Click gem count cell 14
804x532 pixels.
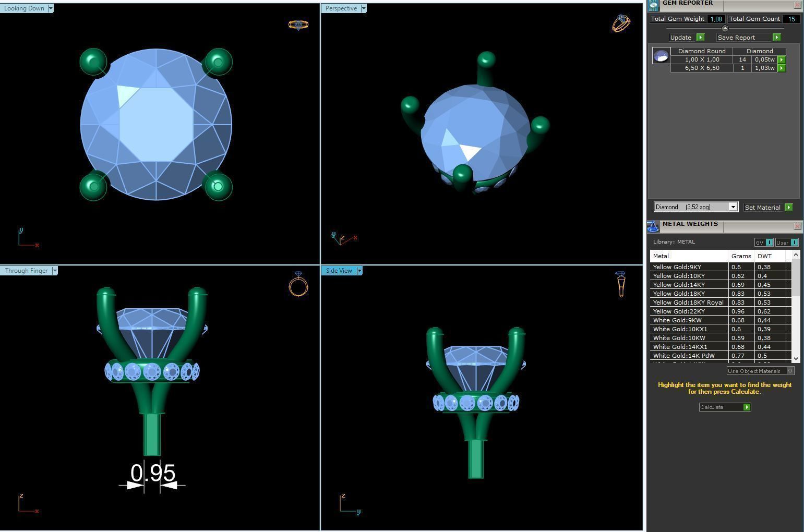(x=742, y=59)
